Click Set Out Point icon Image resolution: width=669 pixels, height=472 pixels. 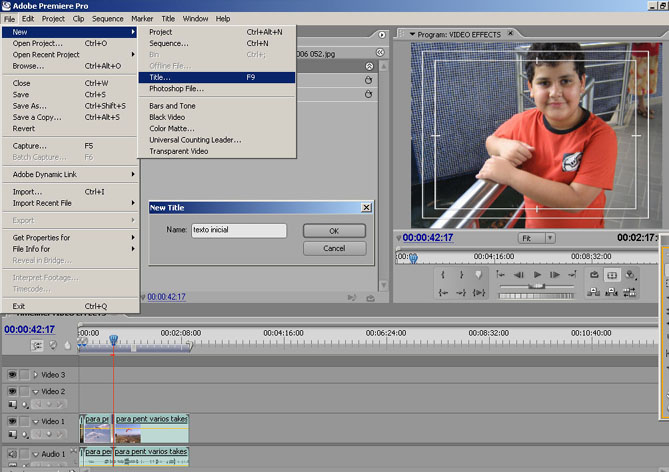tap(460, 274)
